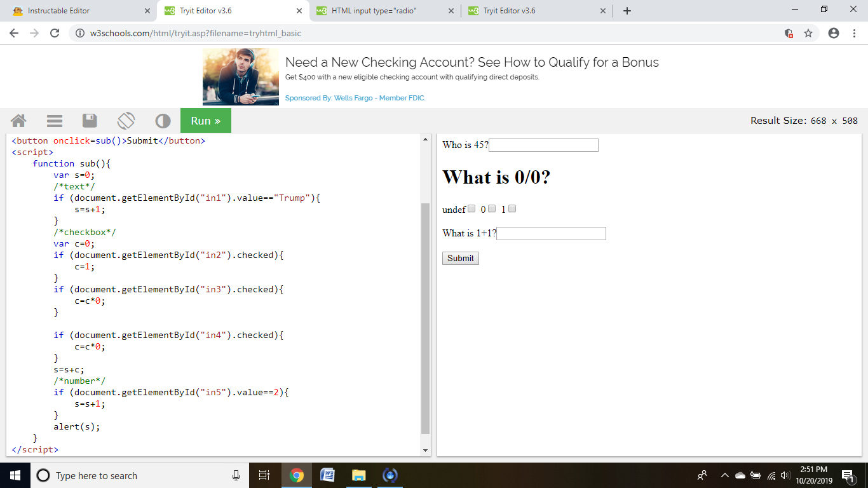The height and width of the screenshot is (488, 868).
Task: Close the Instructable Editor tab
Action: click(x=147, y=11)
